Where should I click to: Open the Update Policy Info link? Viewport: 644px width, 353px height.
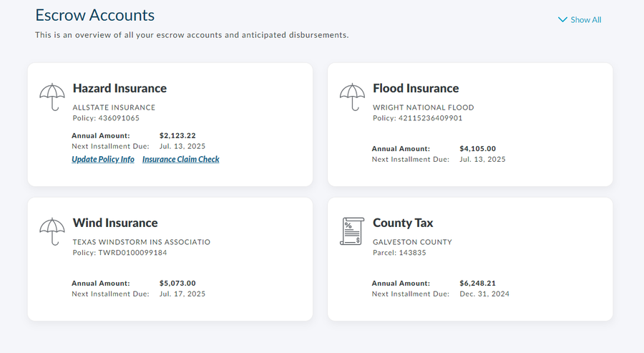click(x=103, y=160)
